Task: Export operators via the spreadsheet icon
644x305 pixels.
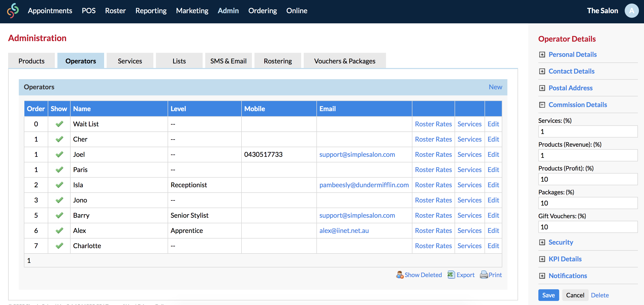Action: pyautogui.click(x=451, y=275)
